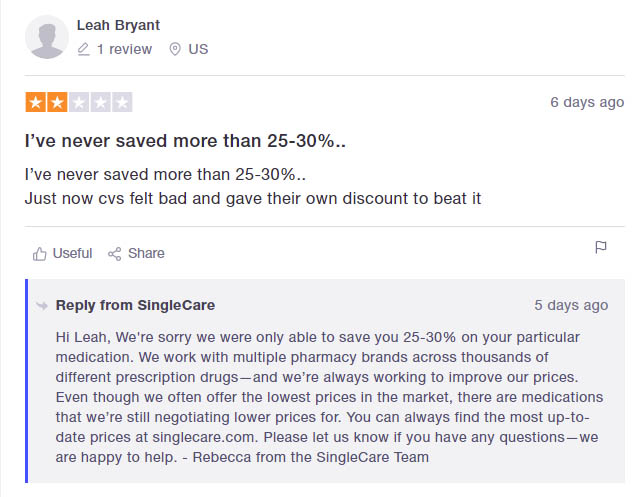Open the '1 review' text link
Screen dimensions: 643x497
[124, 49]
